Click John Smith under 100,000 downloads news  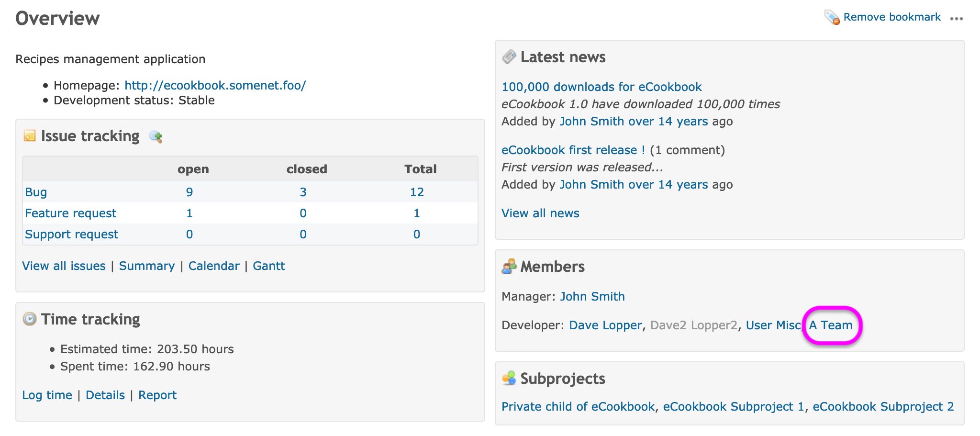pyautogui.click(x=592, y=121)
